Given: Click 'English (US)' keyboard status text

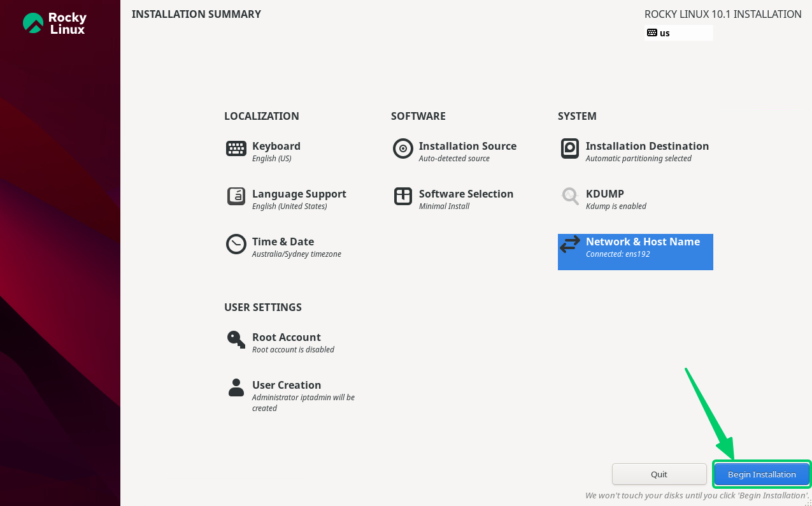Looking at the screenshot, I should click(272, 159).
